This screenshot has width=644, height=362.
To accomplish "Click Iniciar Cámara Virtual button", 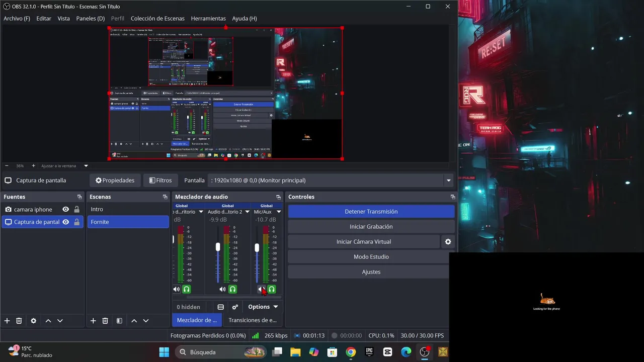I will pyautogui.click(x=364, y=242).
